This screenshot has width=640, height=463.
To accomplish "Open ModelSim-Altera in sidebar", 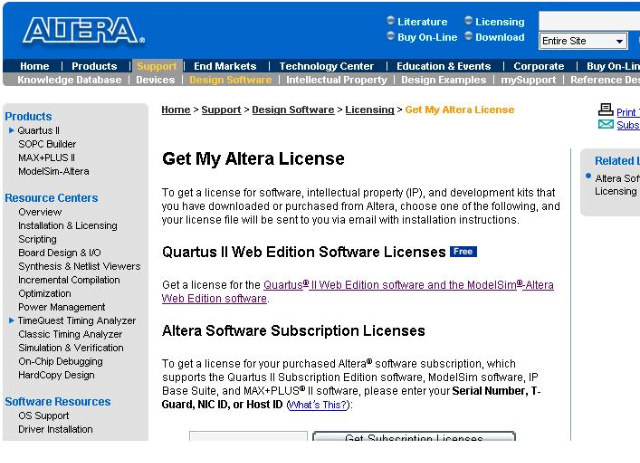I will coord(54,171).
